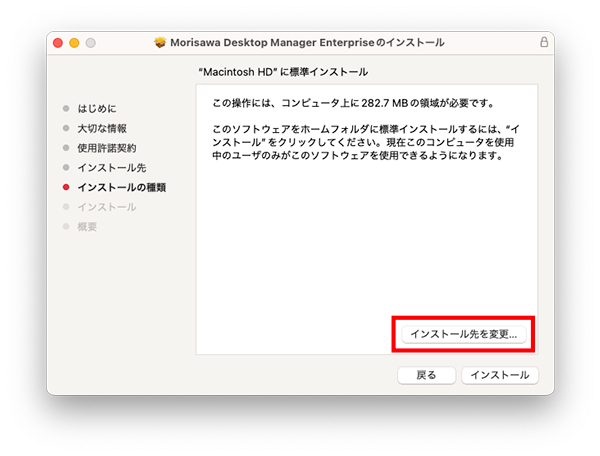Click the インストール button to begin installation
600x456 pixels.
pyautogui.click(x=500, y=375)
